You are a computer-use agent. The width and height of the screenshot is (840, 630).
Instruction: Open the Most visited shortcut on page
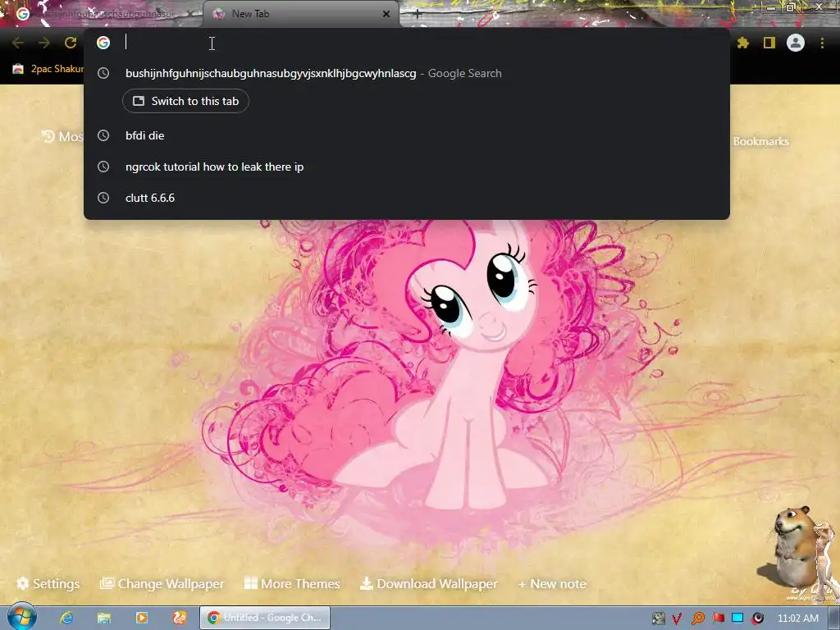point(62,137)
